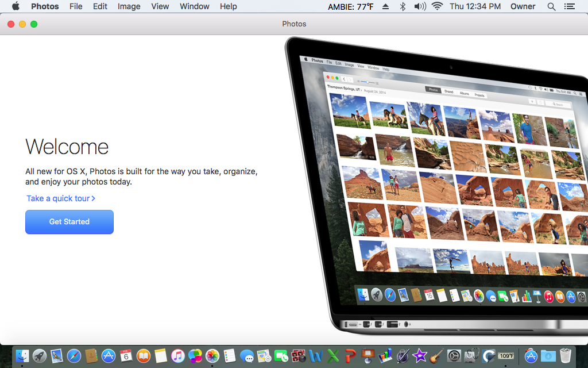The height and width of the screenshot is (368, 588).
Task: Click the Photos flower icon in Dock
Action: (212, 355)
